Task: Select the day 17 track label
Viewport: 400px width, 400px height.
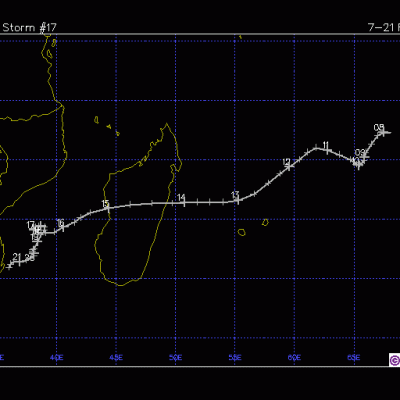Action: (31, 225)
